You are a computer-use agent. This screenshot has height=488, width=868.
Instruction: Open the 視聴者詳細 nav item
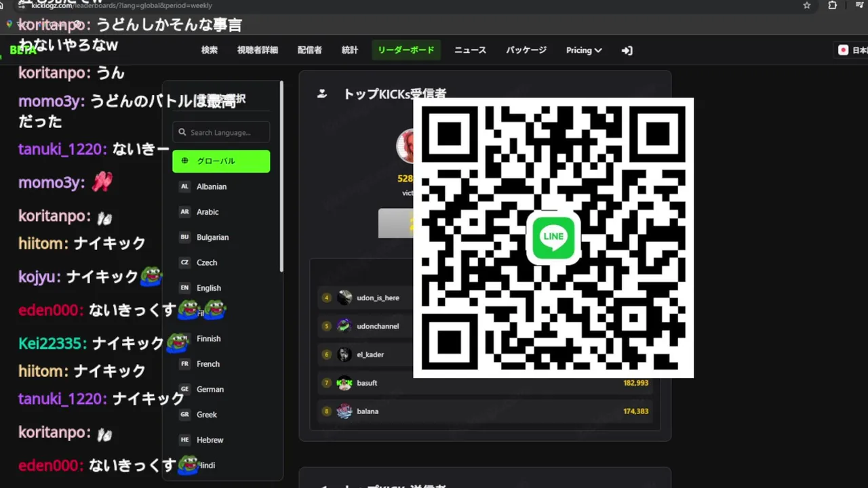pyautogui.click(x=258, y=50)
